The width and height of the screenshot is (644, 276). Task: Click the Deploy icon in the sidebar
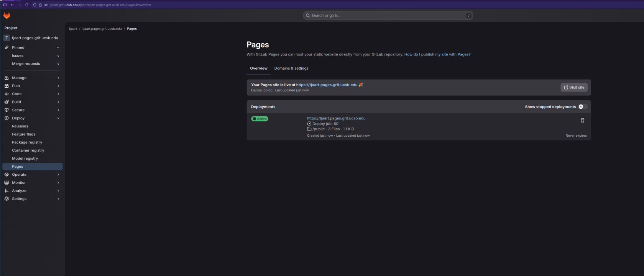(x=7, y=118)
